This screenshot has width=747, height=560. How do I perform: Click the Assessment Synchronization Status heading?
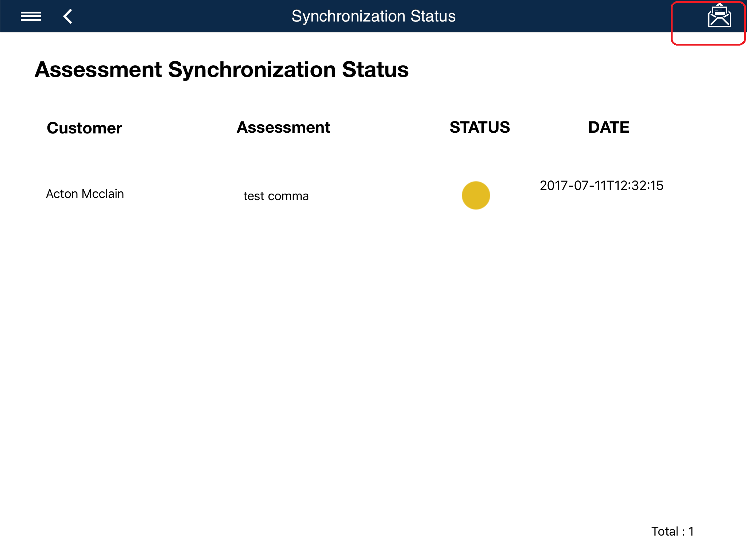(x=221, y=70)
